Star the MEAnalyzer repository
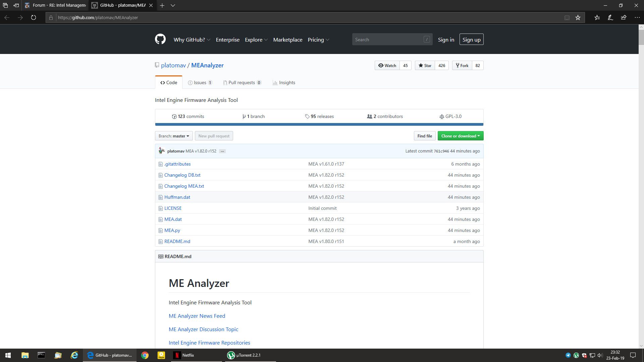Viewport: 644px width, 362px height. tap(425, 65)
